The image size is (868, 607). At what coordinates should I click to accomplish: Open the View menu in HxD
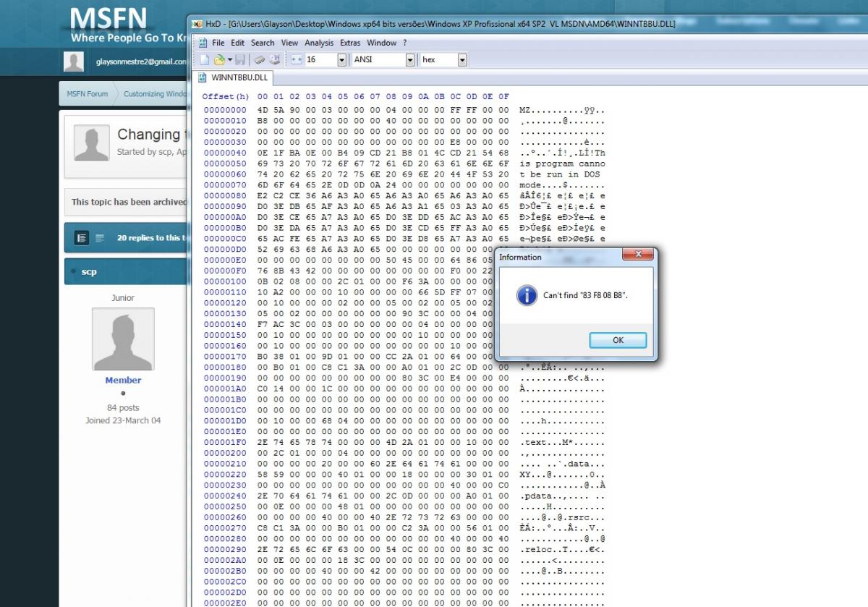[x=289, y=43]
